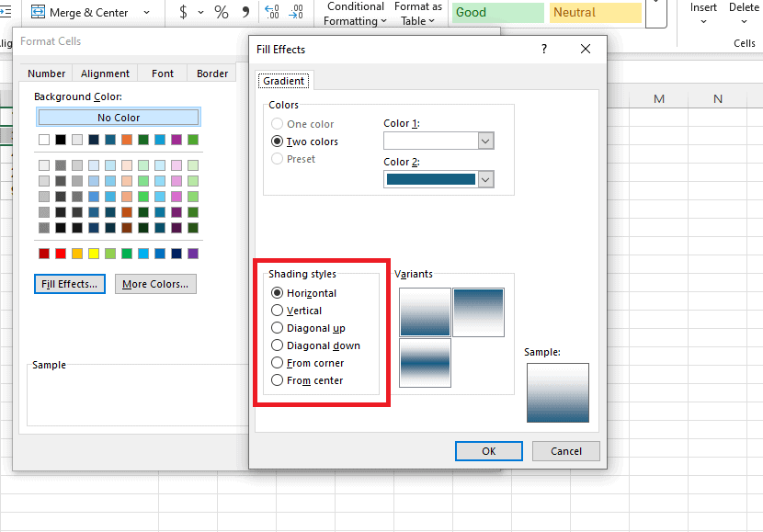Viewport: 763px width, 532px height.
Task: Click the Decrease Decimal icon
Action: click(x=296, y=12)
